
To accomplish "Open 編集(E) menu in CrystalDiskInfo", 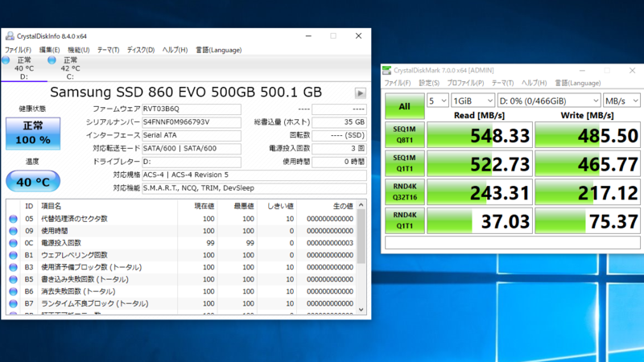I will [x=49, y=50].
